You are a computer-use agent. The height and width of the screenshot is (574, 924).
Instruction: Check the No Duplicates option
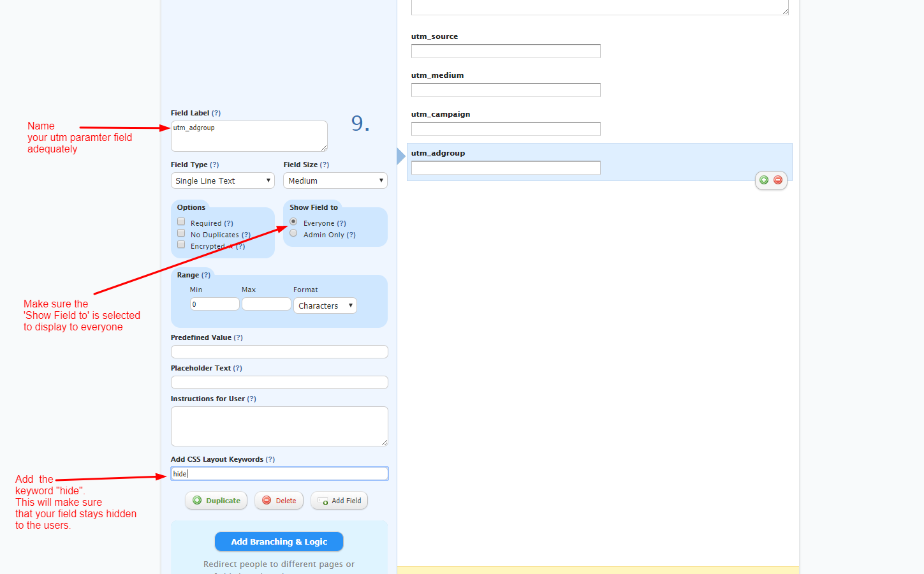[181, 233]
